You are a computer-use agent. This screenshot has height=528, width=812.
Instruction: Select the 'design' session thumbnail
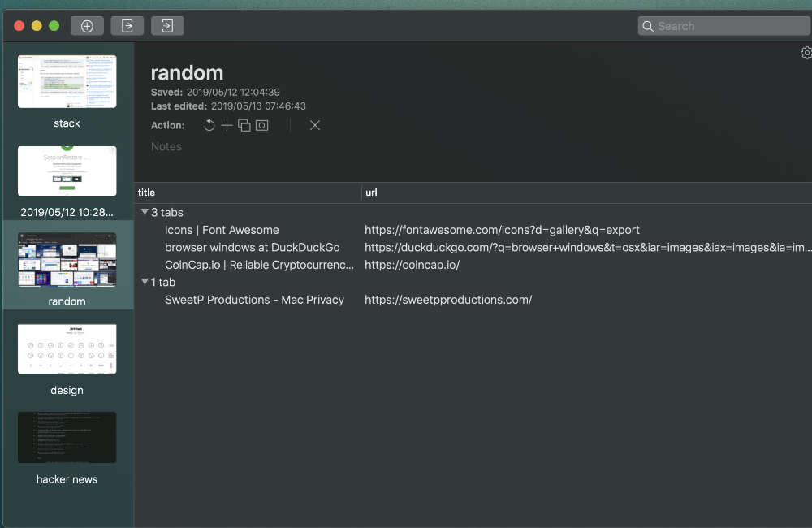67,349
